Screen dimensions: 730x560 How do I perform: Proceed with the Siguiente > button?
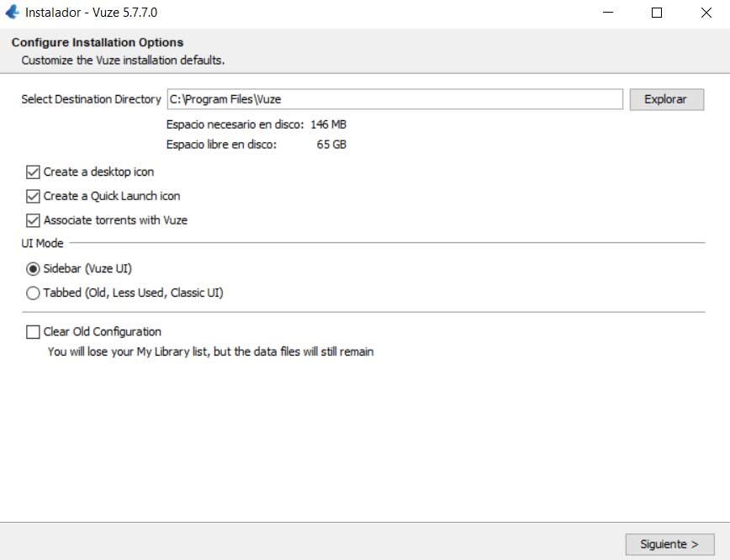point(669,544)
